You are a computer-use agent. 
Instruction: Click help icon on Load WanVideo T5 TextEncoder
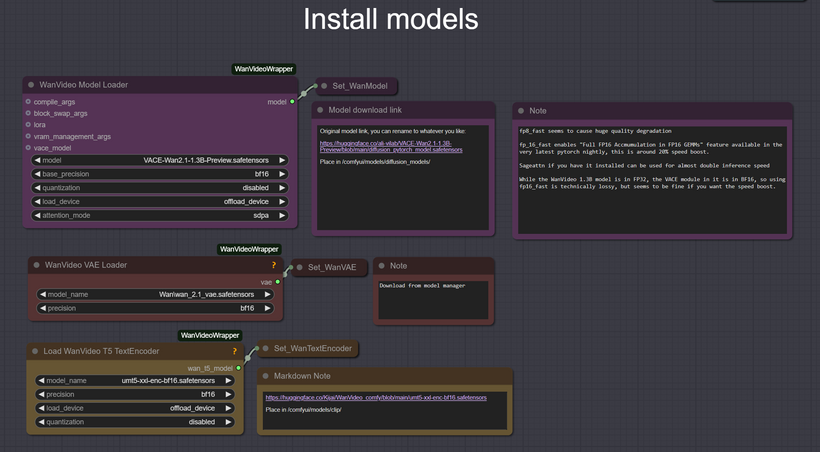235,351
